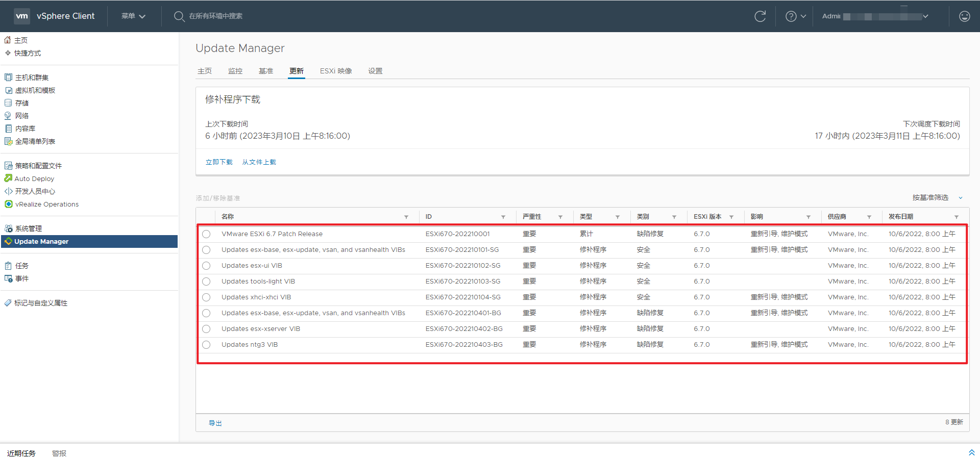Open the 按基准筛选 filter dropdown
This screenshot has width=980, height=460.
[937, 197]
